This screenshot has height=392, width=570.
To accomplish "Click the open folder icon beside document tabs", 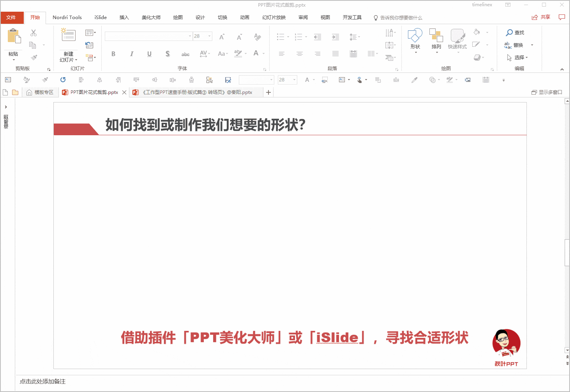I will pyautogui.click(x=15, y=92).
